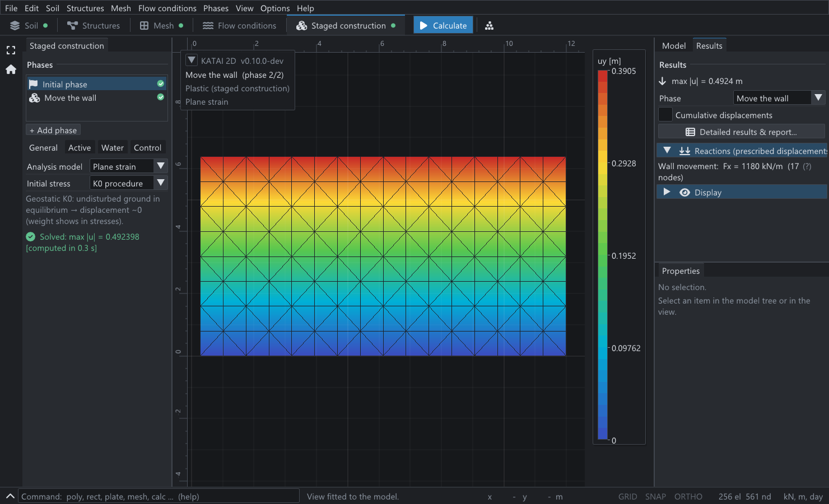Toggle GRID in the status bar
The image size is (829, 504).
627,497
